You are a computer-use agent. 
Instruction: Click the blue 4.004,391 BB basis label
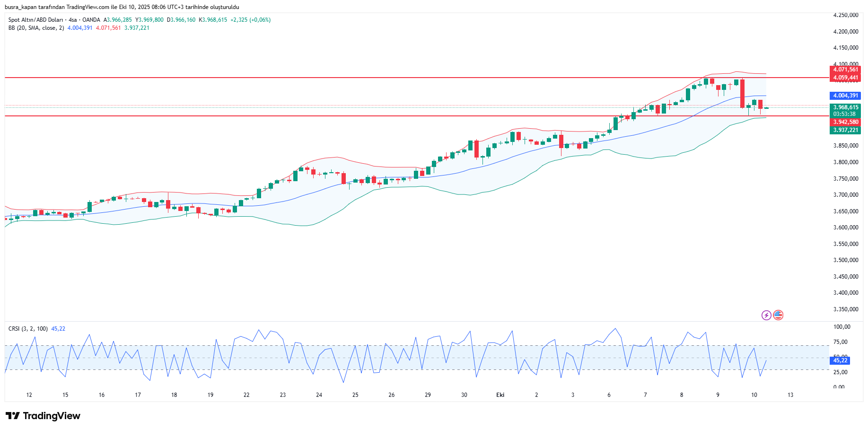[845, 96]
